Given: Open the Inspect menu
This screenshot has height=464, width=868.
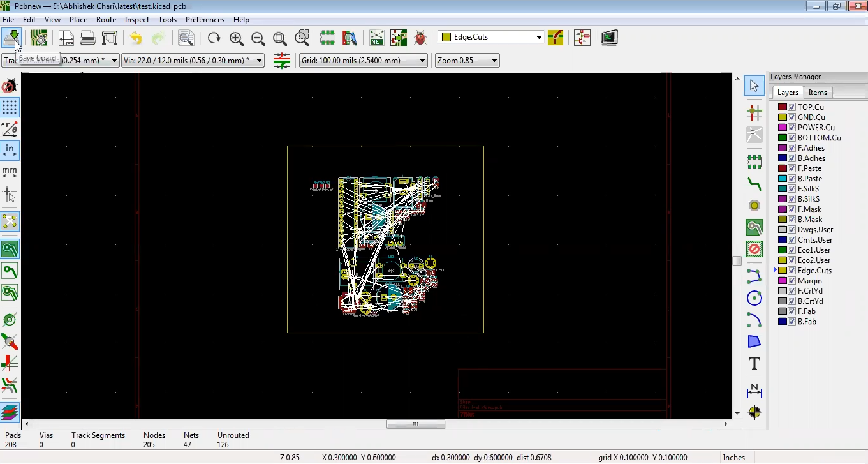Looking at the screenshot, I should coord(136,20).
